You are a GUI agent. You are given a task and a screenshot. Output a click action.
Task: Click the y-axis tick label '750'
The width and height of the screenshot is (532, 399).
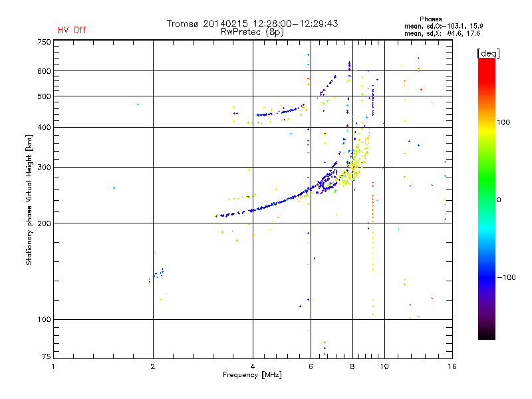click(44, 42)
